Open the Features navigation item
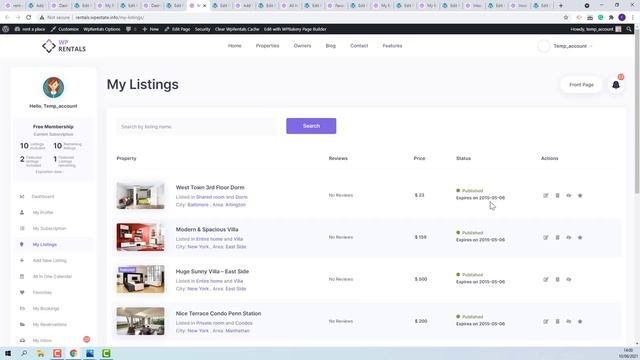This screenshot has height=360, width=640. (392, 46)
